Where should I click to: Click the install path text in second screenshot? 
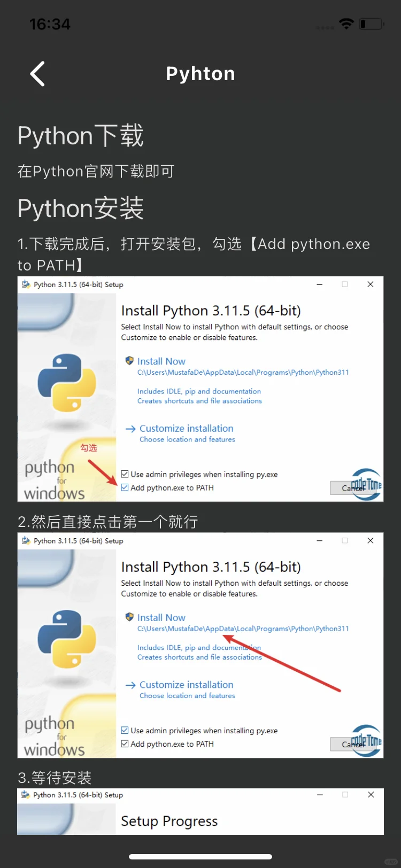pyautogui.click(x=243, y=629)
